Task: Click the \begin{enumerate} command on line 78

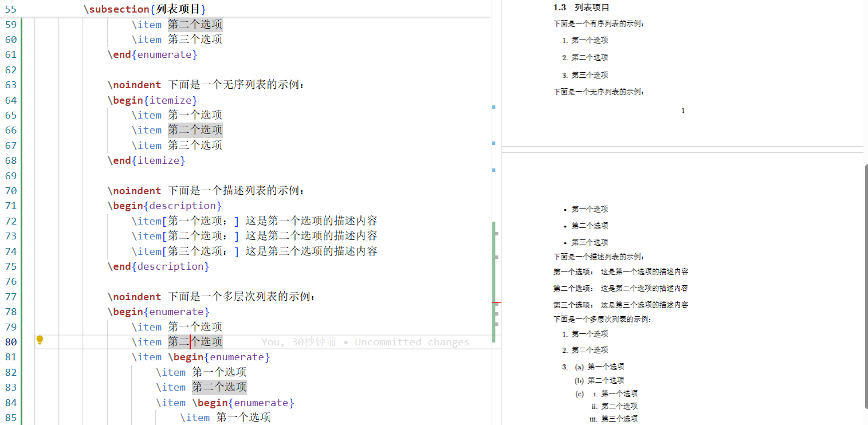Action: coord(158,311)
